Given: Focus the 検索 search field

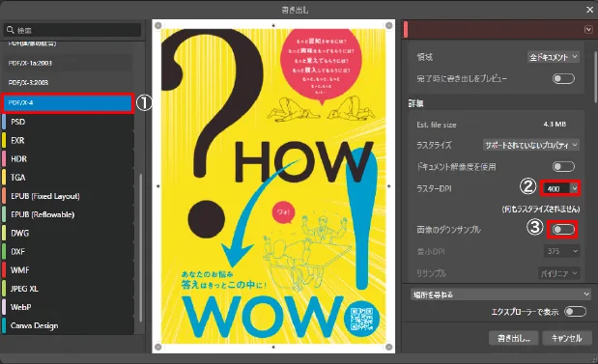Looking at the screenshot, I should click(72, 30).
